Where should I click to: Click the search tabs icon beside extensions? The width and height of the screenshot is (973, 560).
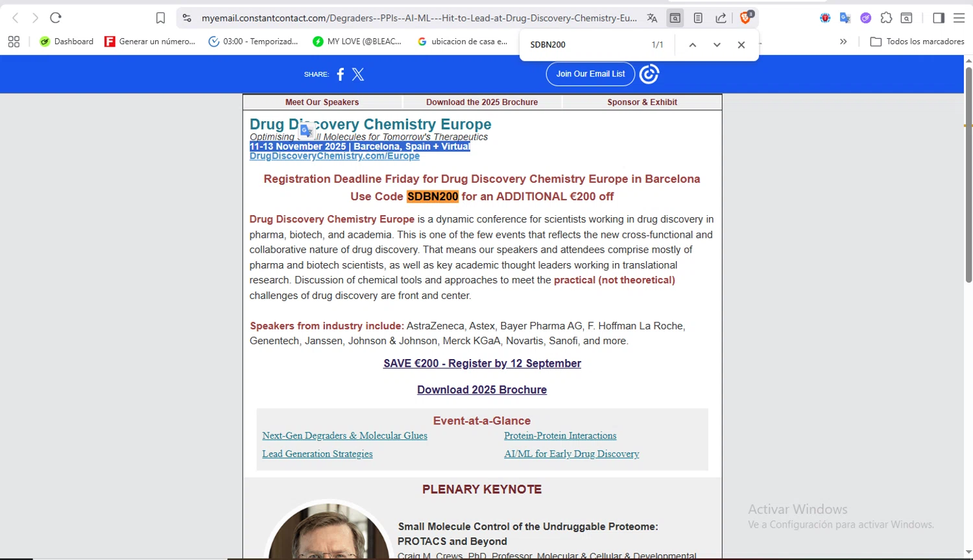click(x=907, y=18)
